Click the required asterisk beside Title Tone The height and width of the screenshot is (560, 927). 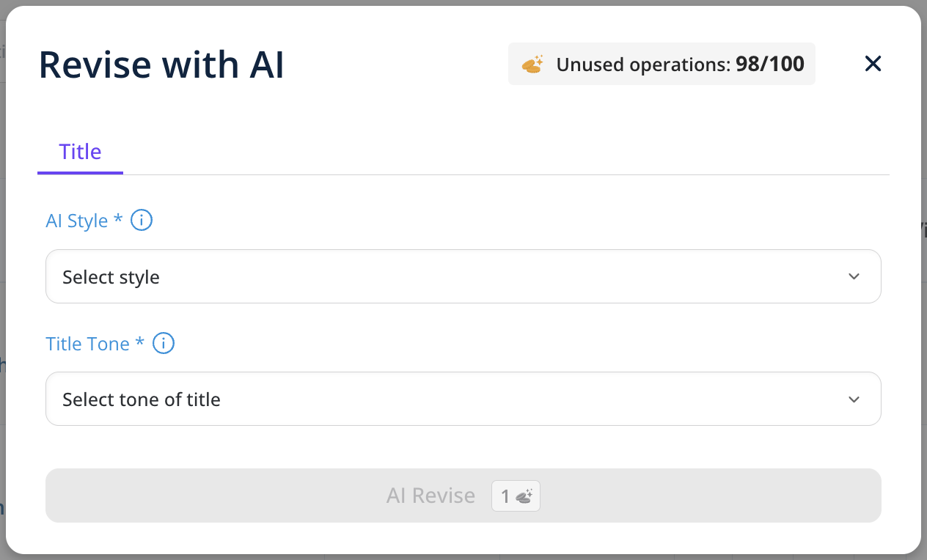point(139,342)
